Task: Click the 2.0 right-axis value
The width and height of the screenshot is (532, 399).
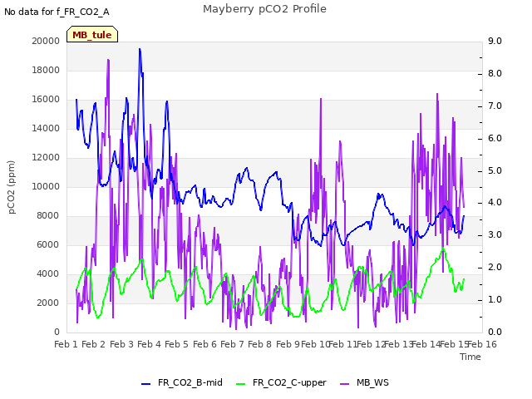Action: 495,268
